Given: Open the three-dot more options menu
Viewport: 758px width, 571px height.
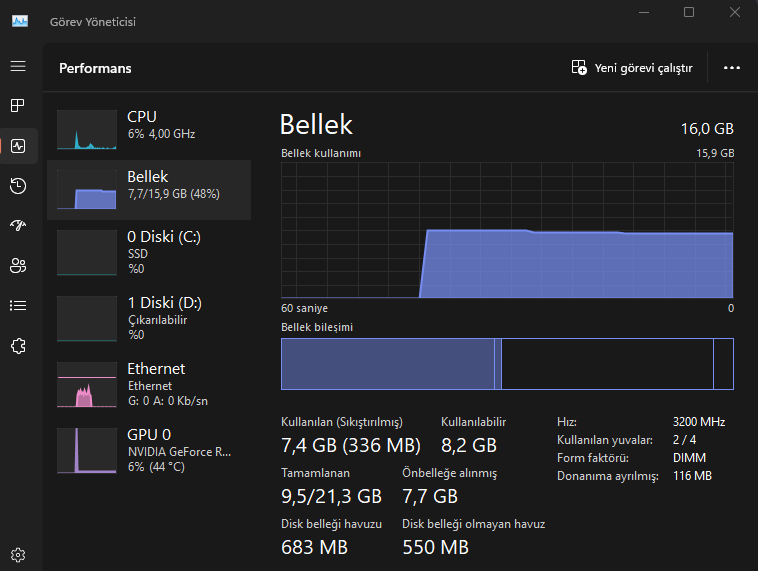Looking at the screenshot, I should [x=732, y=68].
